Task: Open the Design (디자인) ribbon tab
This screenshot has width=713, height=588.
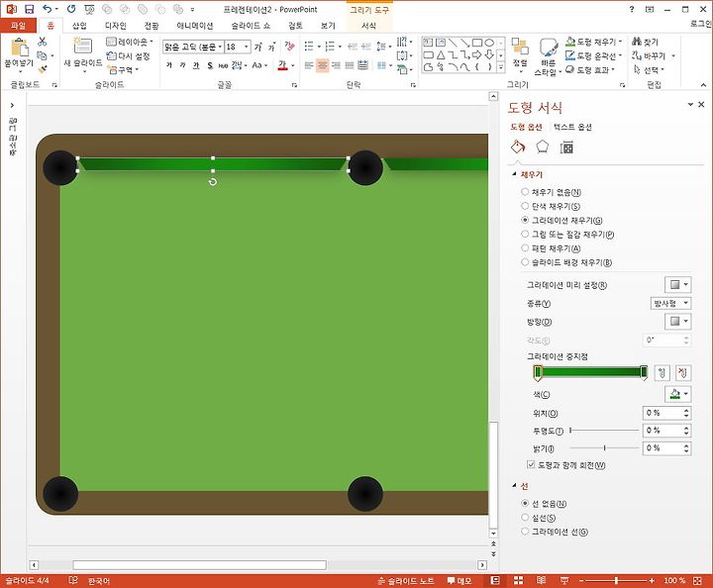Action: coord(116,26)
